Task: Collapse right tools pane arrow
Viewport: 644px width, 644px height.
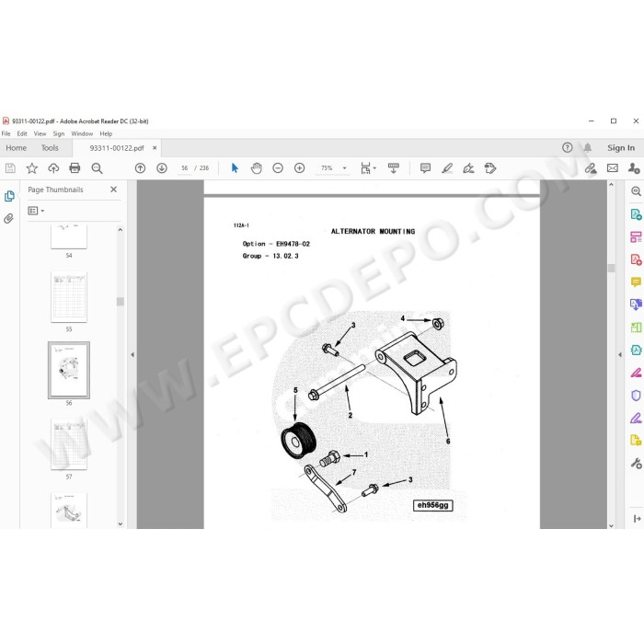Action: [620, 354]
